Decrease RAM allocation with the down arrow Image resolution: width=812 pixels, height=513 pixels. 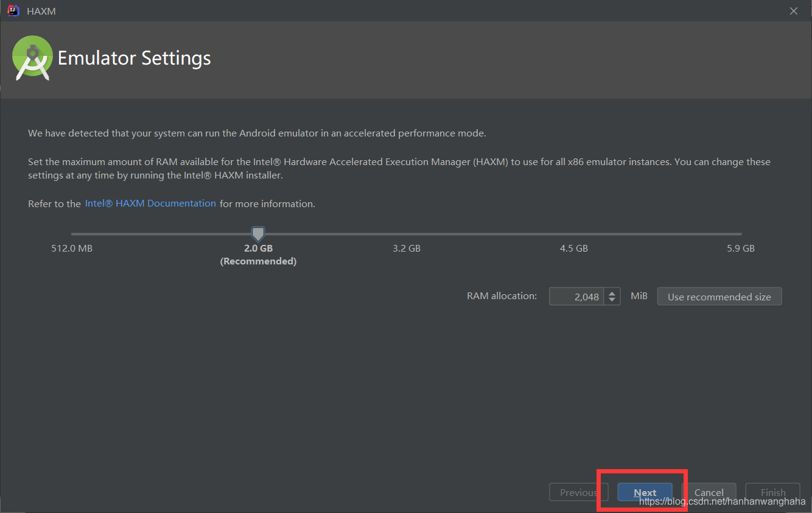click(612, 300)
